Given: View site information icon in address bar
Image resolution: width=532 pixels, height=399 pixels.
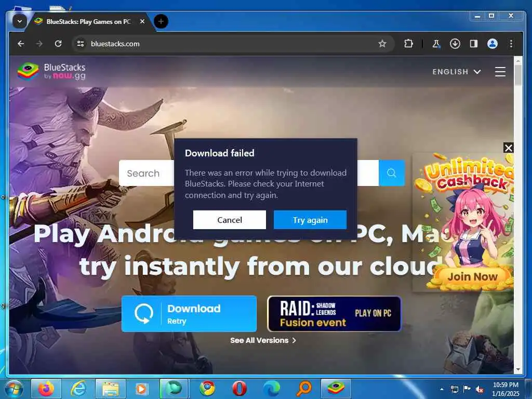Looking at the screenshot, I should click(81, 44).
